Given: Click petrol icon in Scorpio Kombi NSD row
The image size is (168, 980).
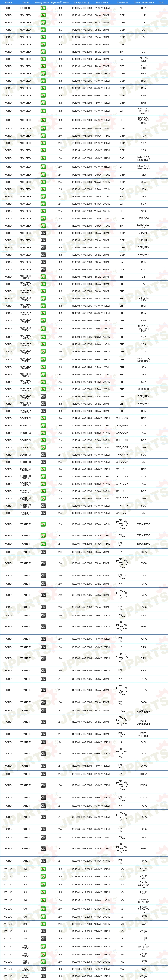Looking at the screenshot, I should coord(43,469).
